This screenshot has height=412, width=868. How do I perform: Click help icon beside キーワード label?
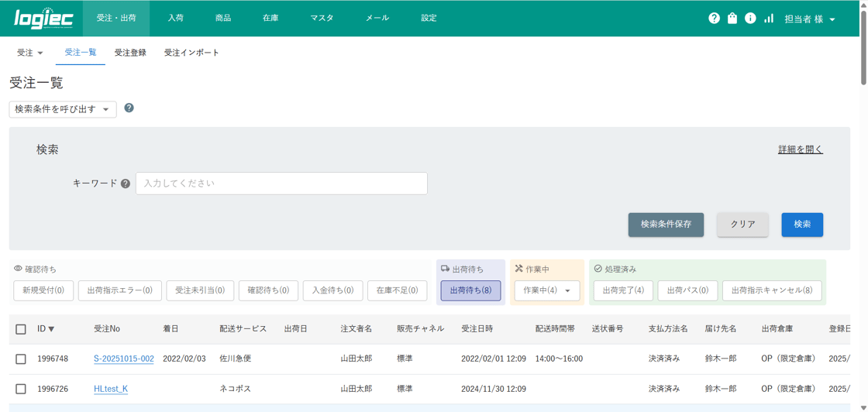pyautogui.click(x=126, y=184)
